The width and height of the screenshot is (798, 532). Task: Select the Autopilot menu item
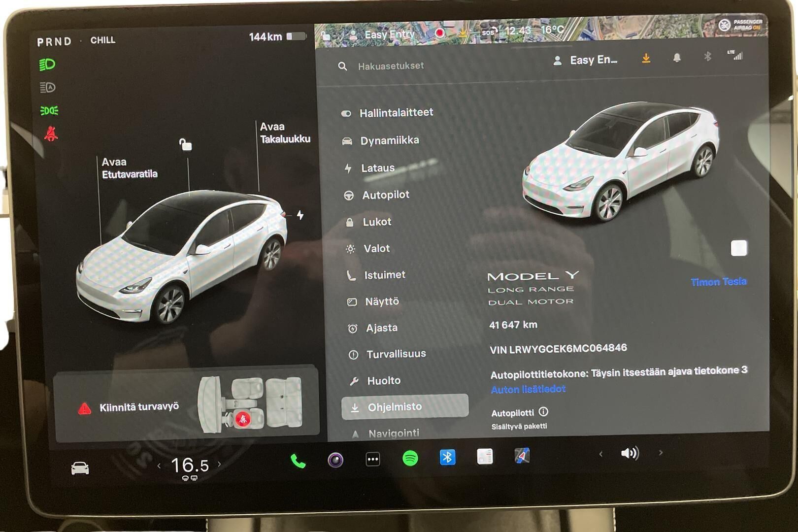[x=377, y=195]
